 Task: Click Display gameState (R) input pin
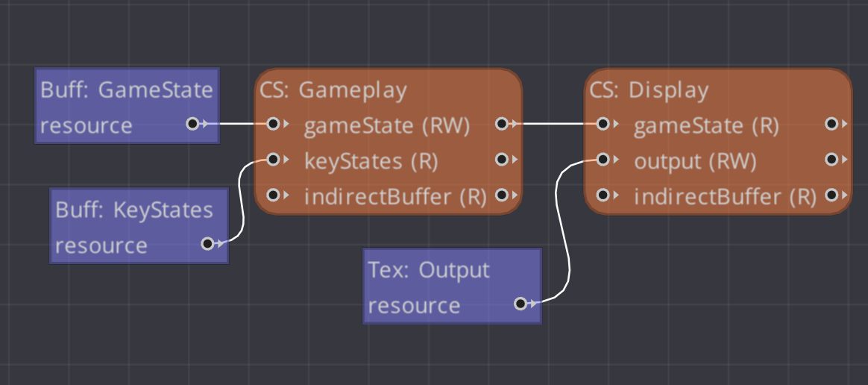click(x=603, y=124)
